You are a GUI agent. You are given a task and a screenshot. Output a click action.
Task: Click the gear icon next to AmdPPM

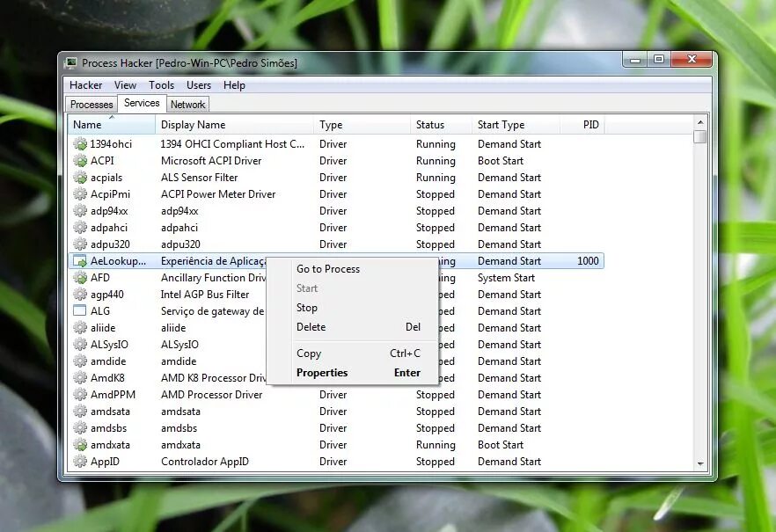click(x=80, y=395)
